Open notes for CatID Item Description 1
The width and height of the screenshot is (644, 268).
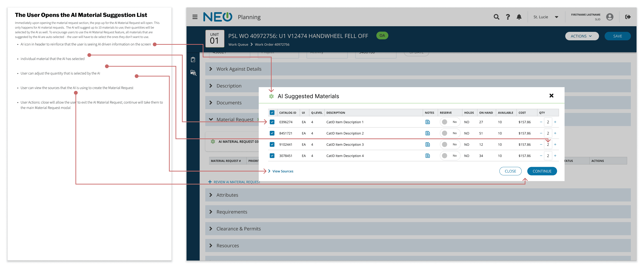click(427, 122)
